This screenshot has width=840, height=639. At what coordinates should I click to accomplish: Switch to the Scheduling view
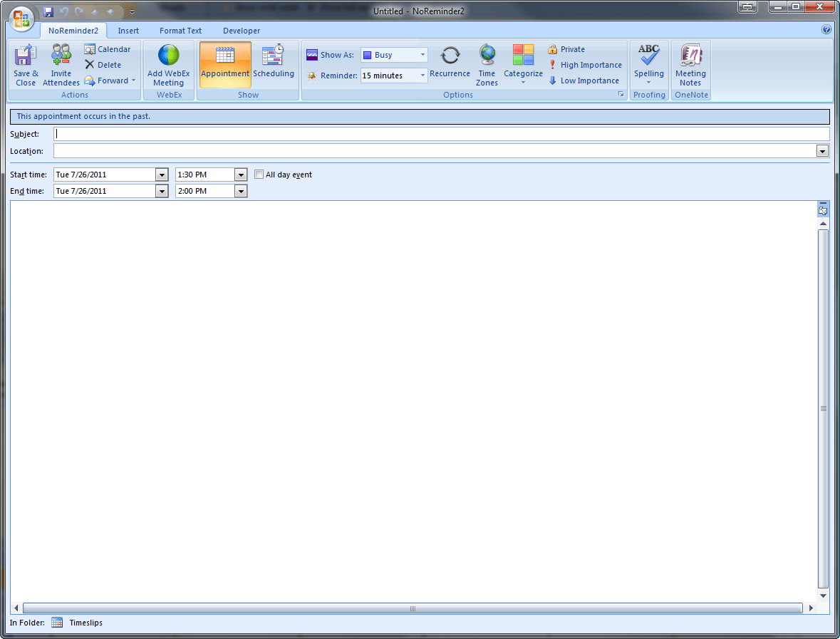point(273,64)
